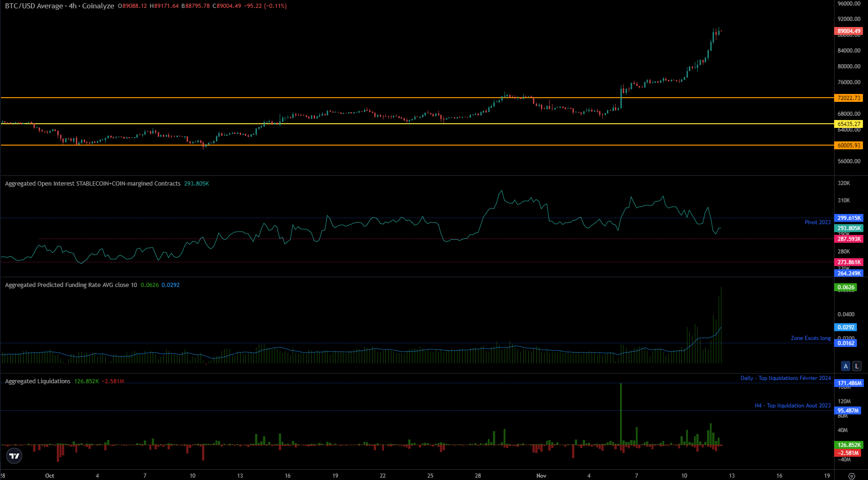Click the green 0.0626 funding rate value flag

[847, 287]
